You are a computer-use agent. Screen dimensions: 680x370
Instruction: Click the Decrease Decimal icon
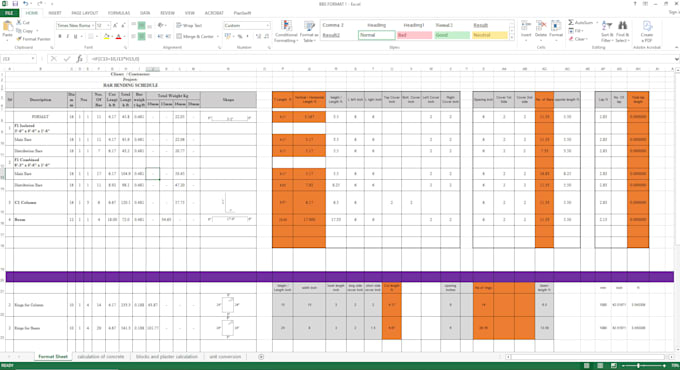point(267,36)
